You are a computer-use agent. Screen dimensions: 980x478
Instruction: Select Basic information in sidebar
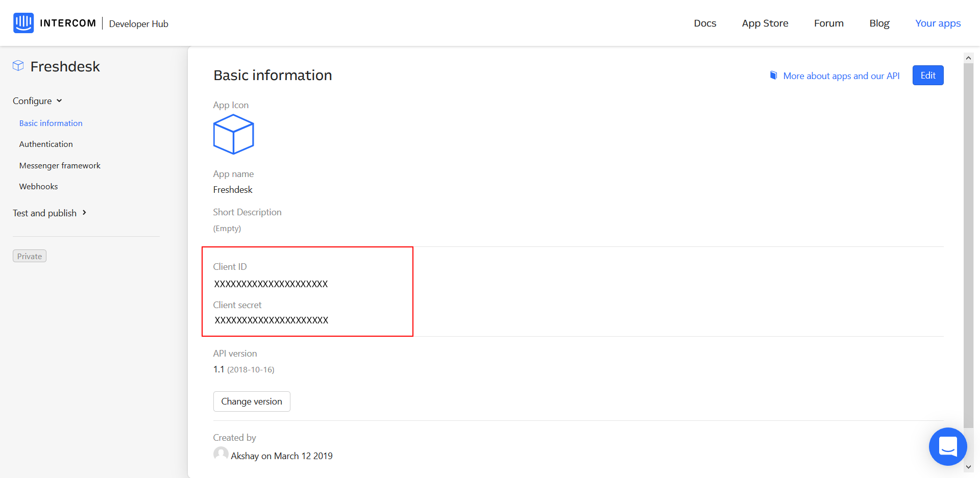pos(51,123)
